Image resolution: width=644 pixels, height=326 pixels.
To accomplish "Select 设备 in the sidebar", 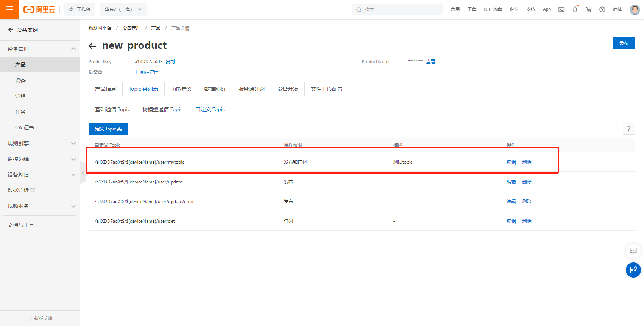I will tap(40, 81).
